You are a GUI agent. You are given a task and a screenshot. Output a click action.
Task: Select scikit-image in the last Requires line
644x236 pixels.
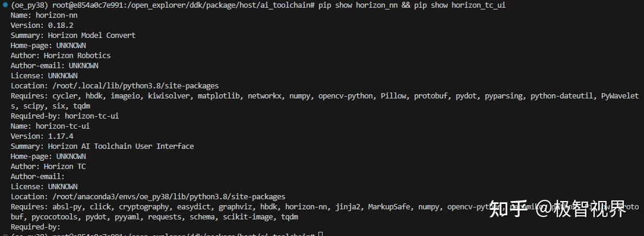[248, 217]
